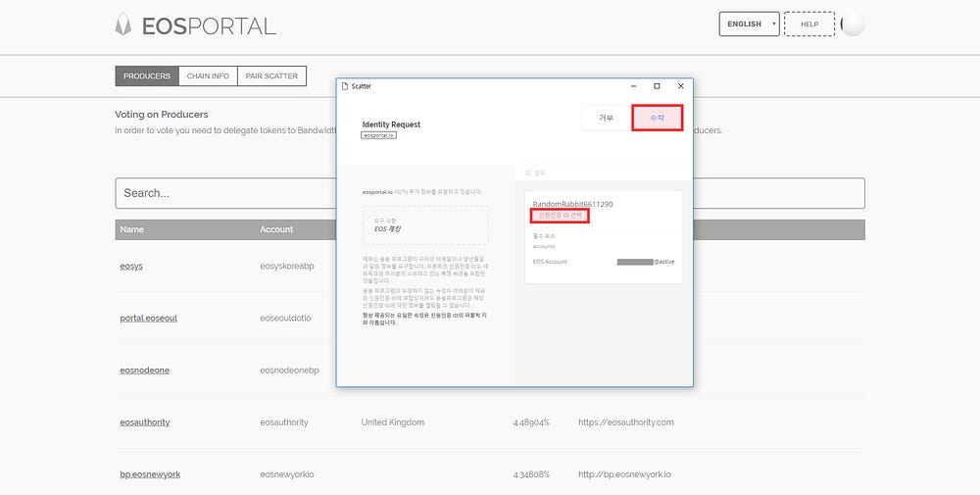Click the eosyskoreabp account cell

pyautogui.click(x=287, y=266)
